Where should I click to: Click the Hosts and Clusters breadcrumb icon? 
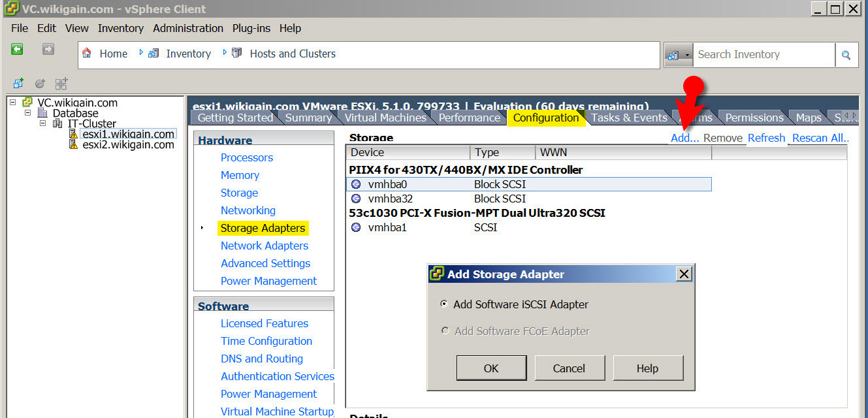tap(237, 53)
